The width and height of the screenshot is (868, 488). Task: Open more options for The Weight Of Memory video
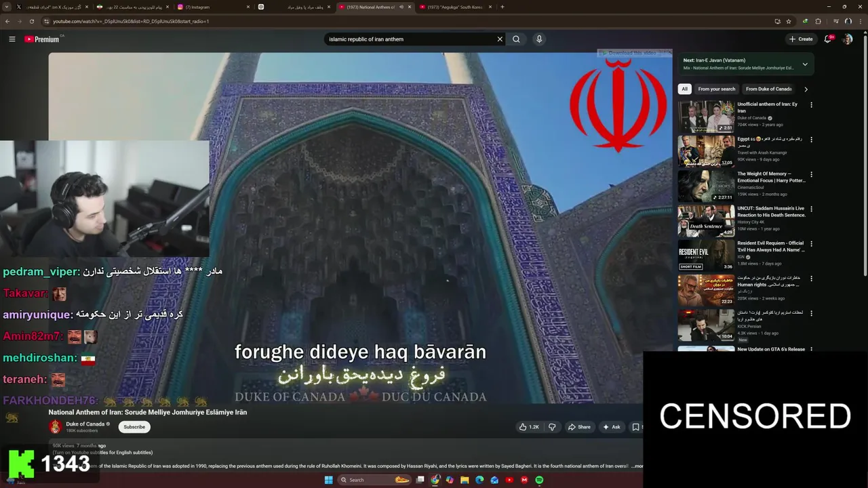coord(811,174)
